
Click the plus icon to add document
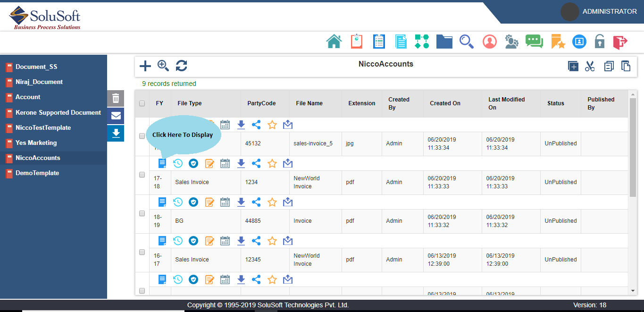pyautogui.click(x=145, y=66)
